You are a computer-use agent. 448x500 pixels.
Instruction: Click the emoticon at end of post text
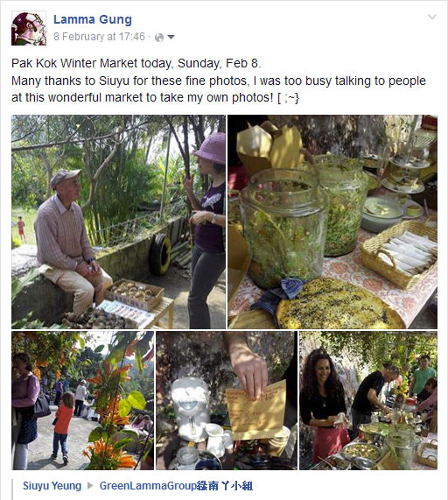click(x=289, y=98)
